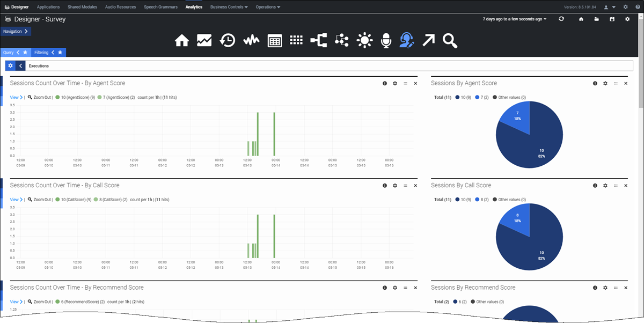The width and height of the screenshot is (644, 323).
Task: Click the waveform activity icon
Action: (251, 40)
